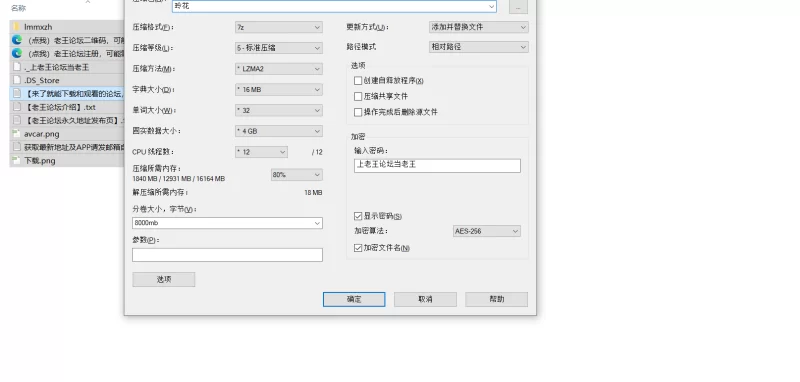Select 获取最新地址及APP请发邮箱 file name
The image size is (800, 382).
tap(74, 147)
